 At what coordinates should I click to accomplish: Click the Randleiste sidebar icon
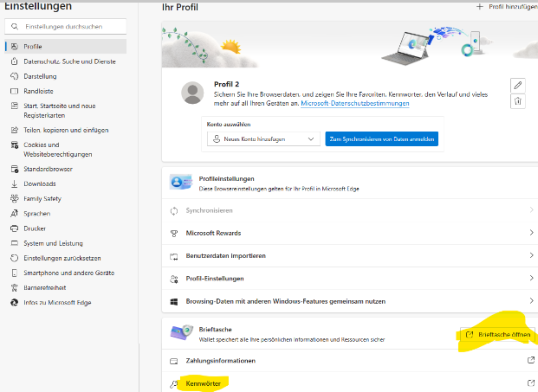(x=15, y=91)
